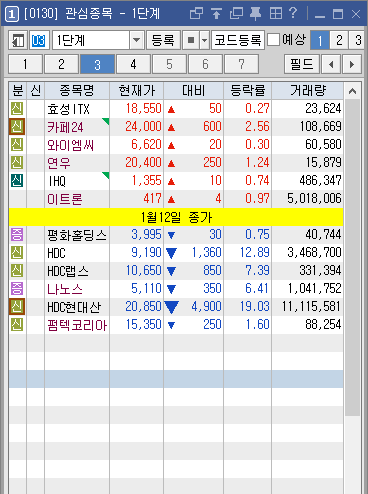
Task: Select the highlighted group tab 3
Action: pyautogui.click(x=97, y=64)
